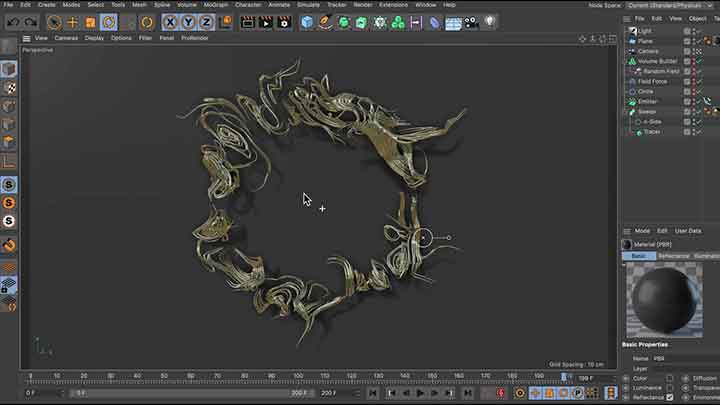Screen dimensions: 720x405
Task: Toggle Light layer checkbox
Action: (x=687, y=31)
